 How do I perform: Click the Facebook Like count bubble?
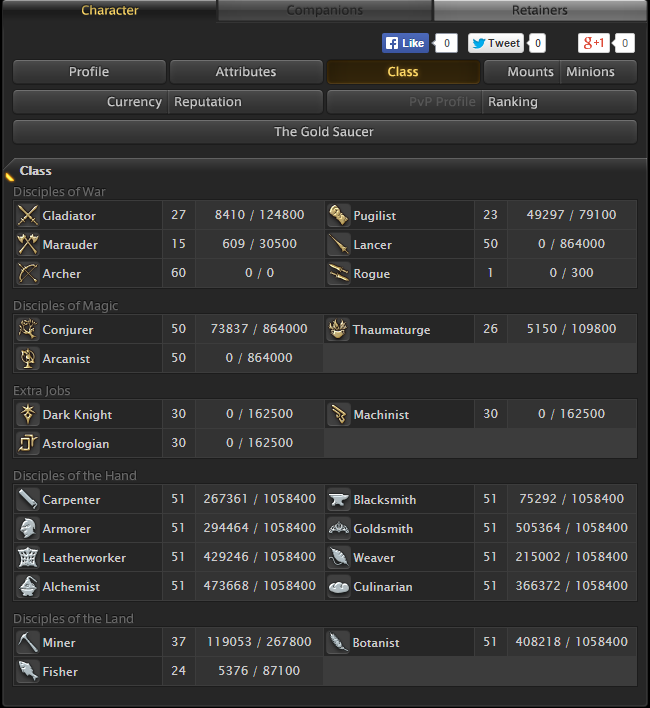tap(446, 43)
